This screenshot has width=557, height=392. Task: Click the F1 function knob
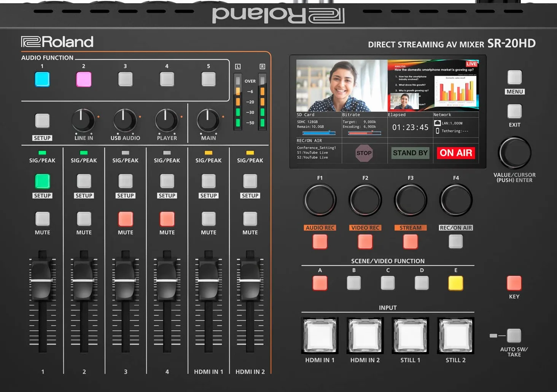click(x=320, y=200)
